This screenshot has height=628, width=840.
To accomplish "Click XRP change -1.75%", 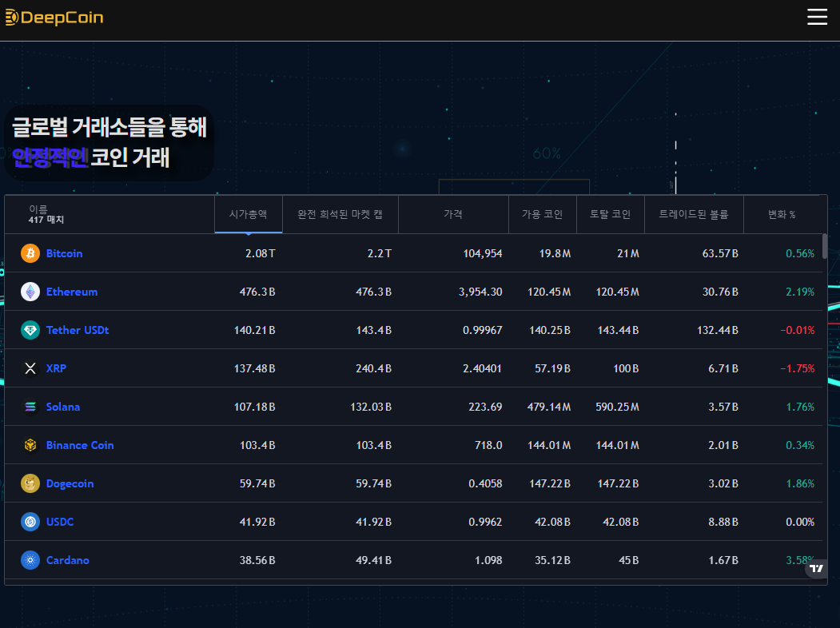I will [797, 368].
